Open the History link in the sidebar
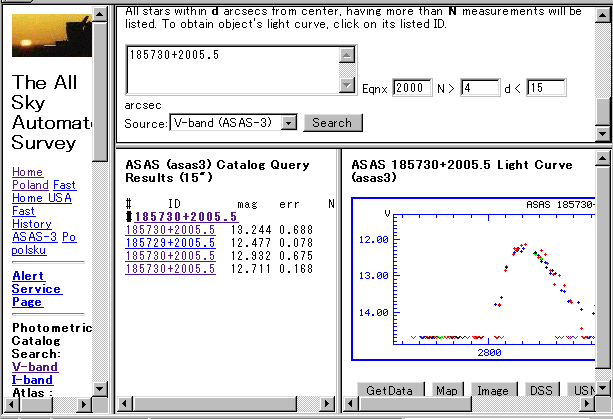This screenshot has width=613, height=419. click(x=32, y=224)
